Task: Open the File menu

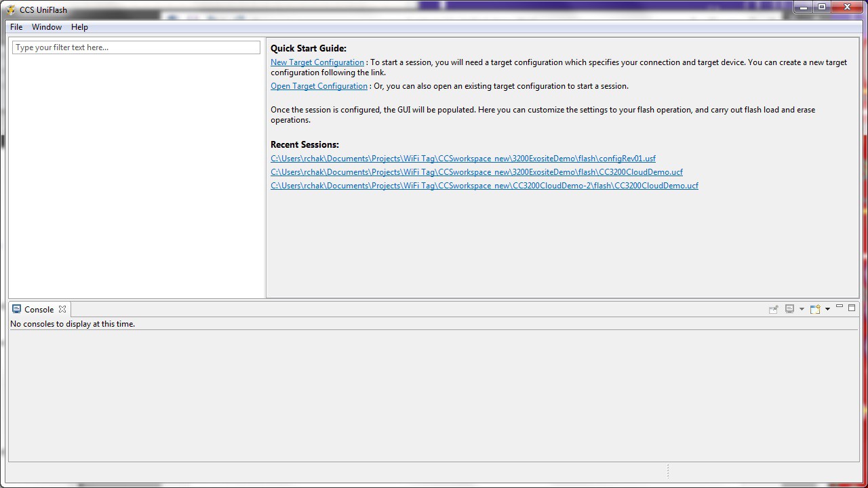Action: 16,27
